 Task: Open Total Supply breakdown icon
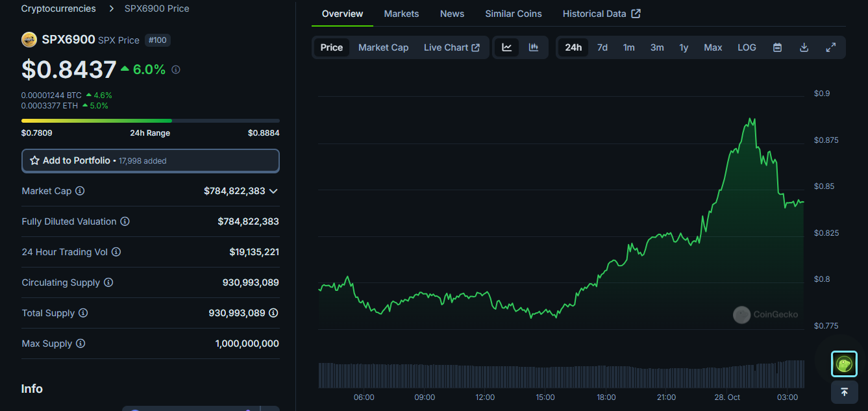[273, 313]
